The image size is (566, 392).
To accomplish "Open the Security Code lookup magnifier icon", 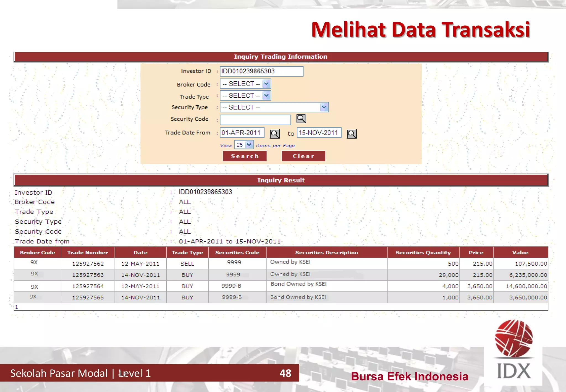I will pos(301,119).
